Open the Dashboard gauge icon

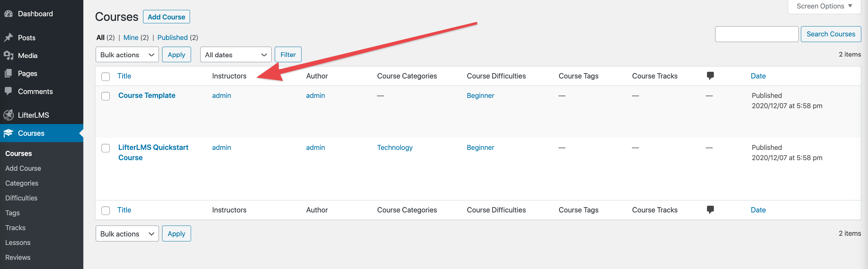click(x=8, y=14)
